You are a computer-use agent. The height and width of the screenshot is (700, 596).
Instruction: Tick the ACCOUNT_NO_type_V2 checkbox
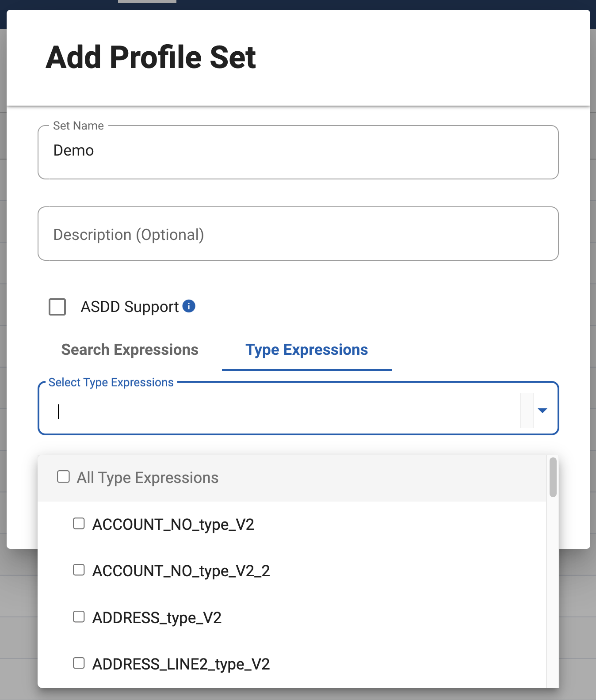tap(79, 524)
